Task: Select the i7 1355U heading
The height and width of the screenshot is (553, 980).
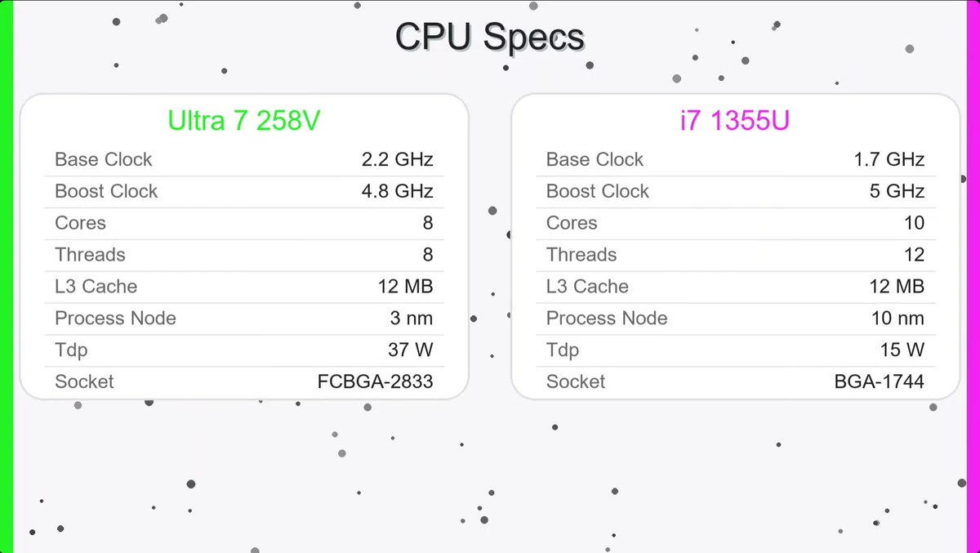Action: [x=735, y=121]
